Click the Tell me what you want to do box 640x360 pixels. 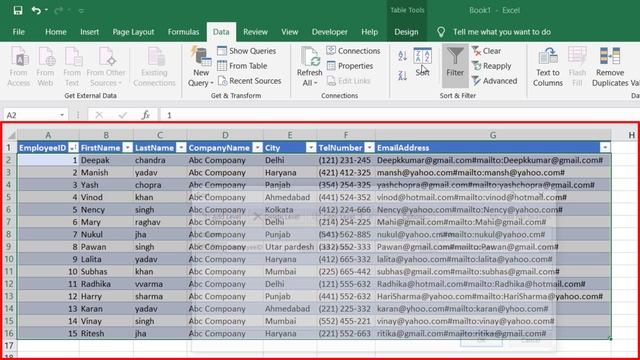click(x=502, y=32)
